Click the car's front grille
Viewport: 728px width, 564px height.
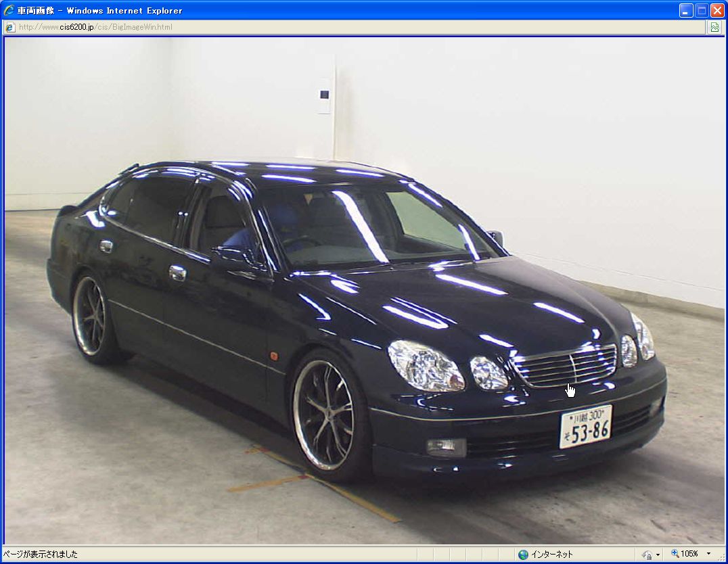(565, 366)
